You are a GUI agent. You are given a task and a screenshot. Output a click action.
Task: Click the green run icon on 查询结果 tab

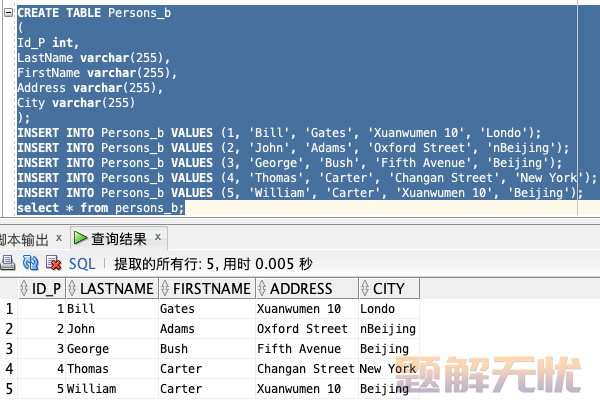[80, 238]
